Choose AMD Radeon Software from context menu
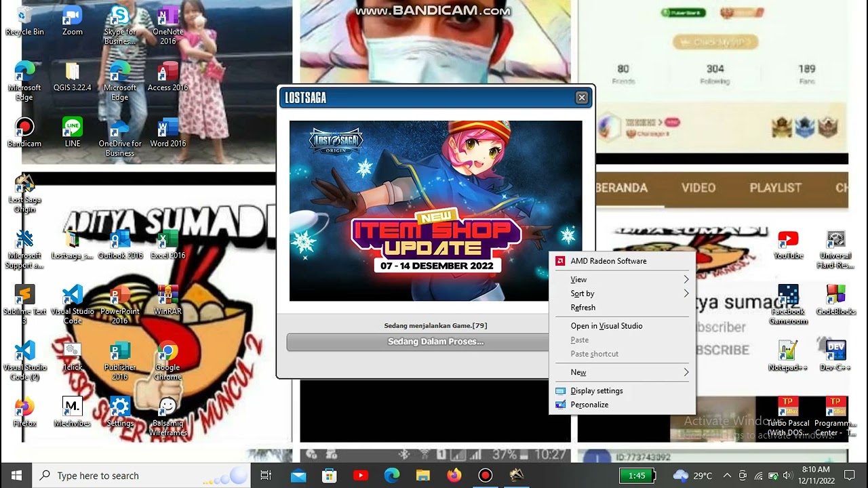The height and width of the screenshot is (488, 868). [622, 261]
